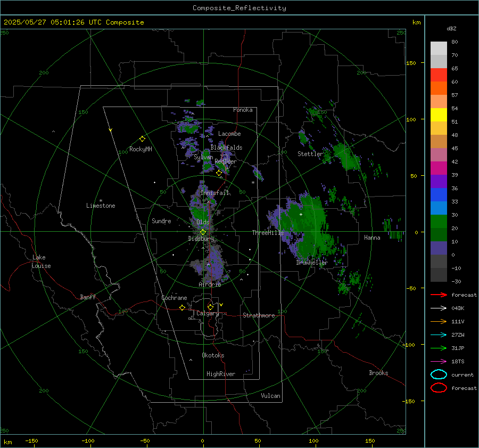Click the white plus marker near ThreeHills storm
The height and width of the screenshot is (448, 479).
click(301, 214)
